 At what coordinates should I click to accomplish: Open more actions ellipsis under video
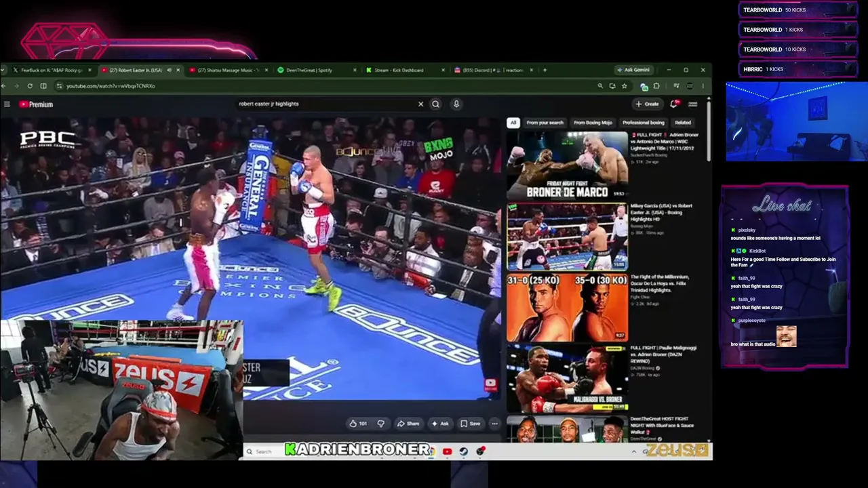pos(494,424)
